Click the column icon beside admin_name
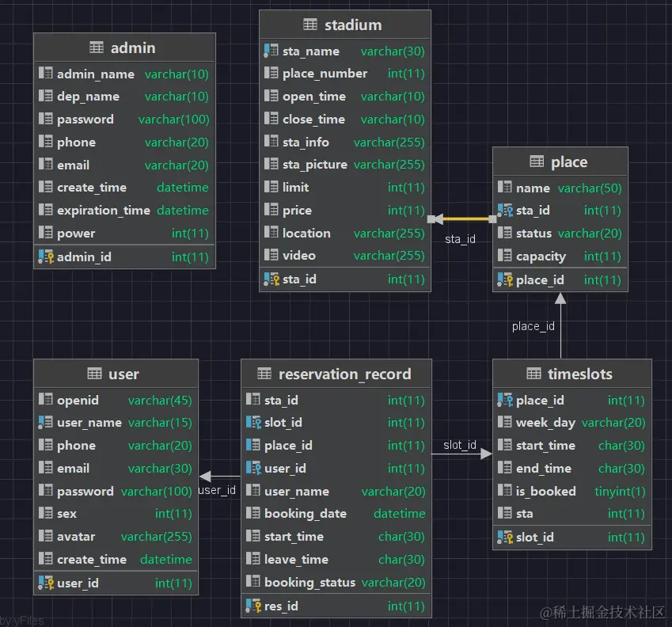 click(45, 74)
